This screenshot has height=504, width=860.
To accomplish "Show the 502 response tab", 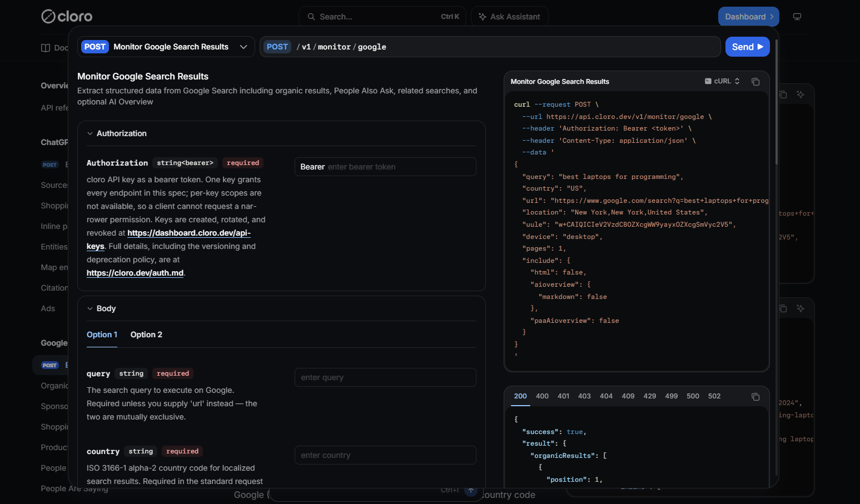I will click(714, 396).
